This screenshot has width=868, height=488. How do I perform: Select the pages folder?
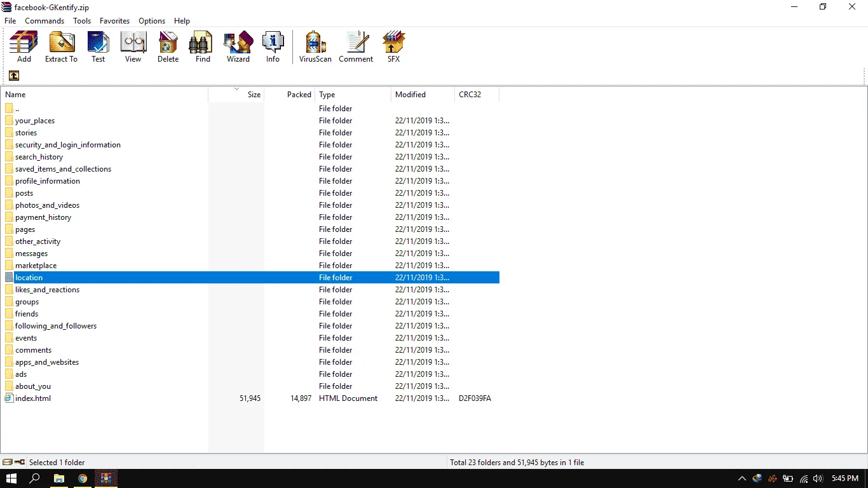click(x=250, y=229)
